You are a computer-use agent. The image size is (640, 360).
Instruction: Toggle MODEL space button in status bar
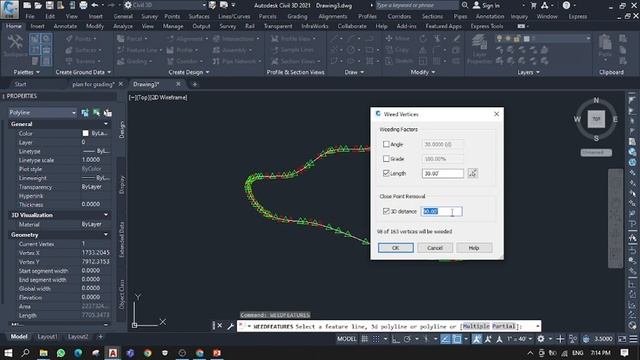[x=347, y=339]
